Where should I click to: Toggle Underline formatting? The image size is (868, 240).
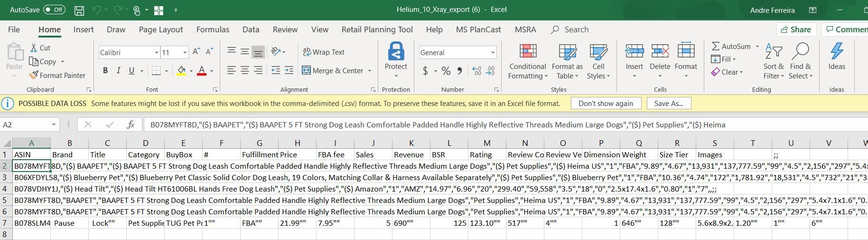click(131, 70)
